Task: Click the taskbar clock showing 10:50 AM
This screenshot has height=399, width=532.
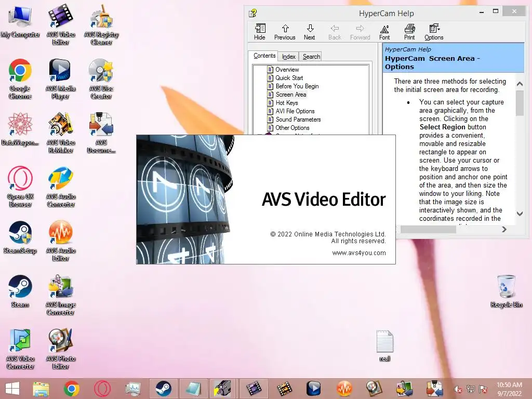Action: pyautogui.click(x=509, y=389)
